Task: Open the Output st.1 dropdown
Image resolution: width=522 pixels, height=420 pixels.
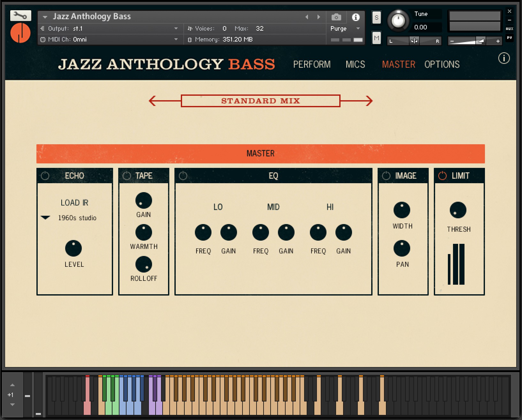Action: [175, 28]
